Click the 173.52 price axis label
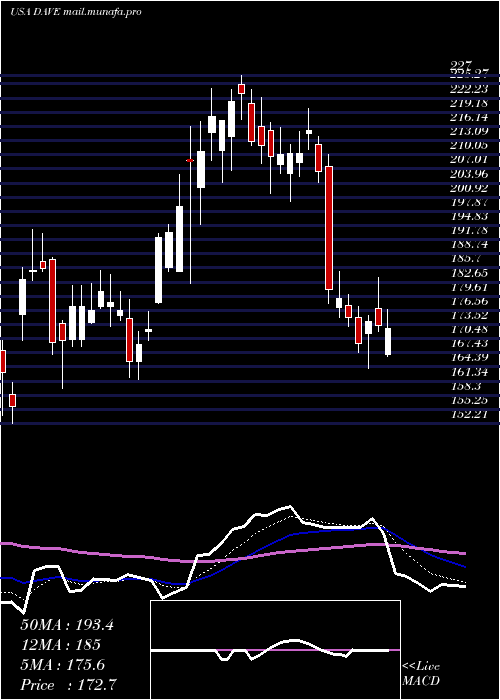 [468, 315]
